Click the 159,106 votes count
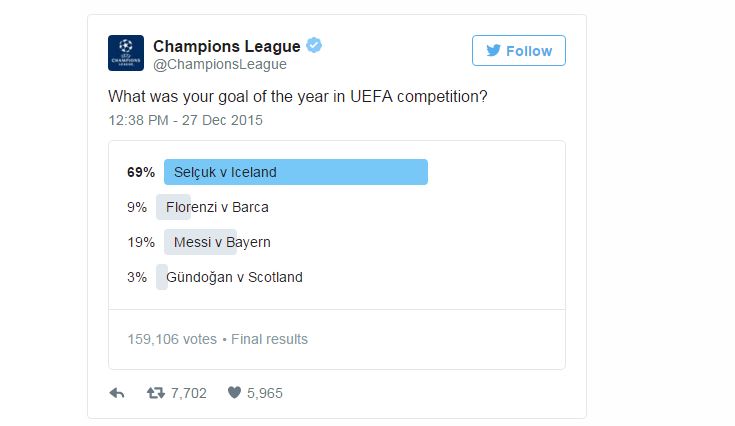 point(172,339)
